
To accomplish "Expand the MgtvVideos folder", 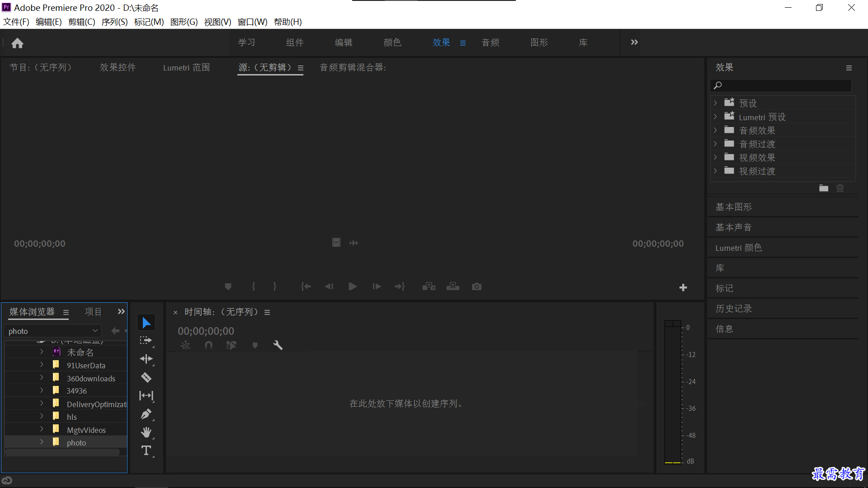I will 42,429.
